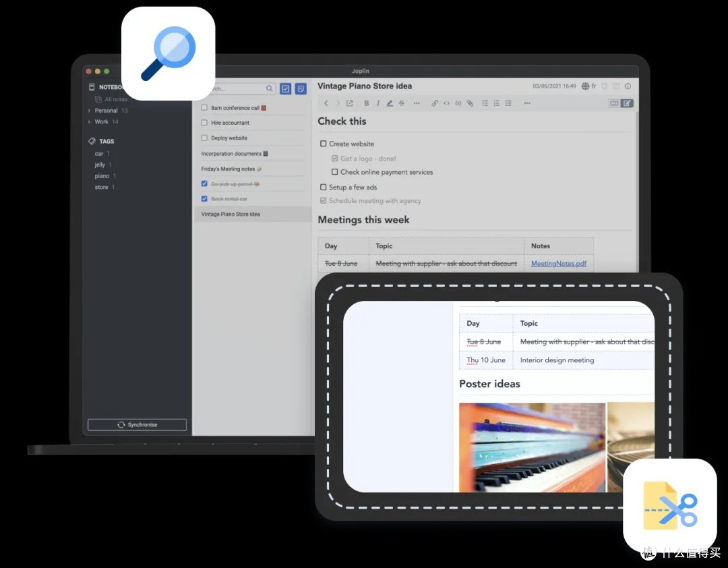Open spell checker language globe
This screenshot has width=728, height=568.
585,86
